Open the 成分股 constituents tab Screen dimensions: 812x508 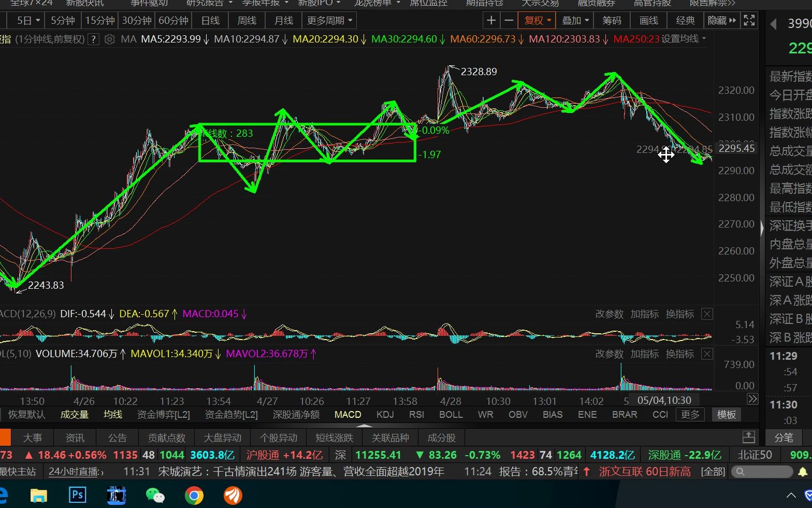(441, 438)
